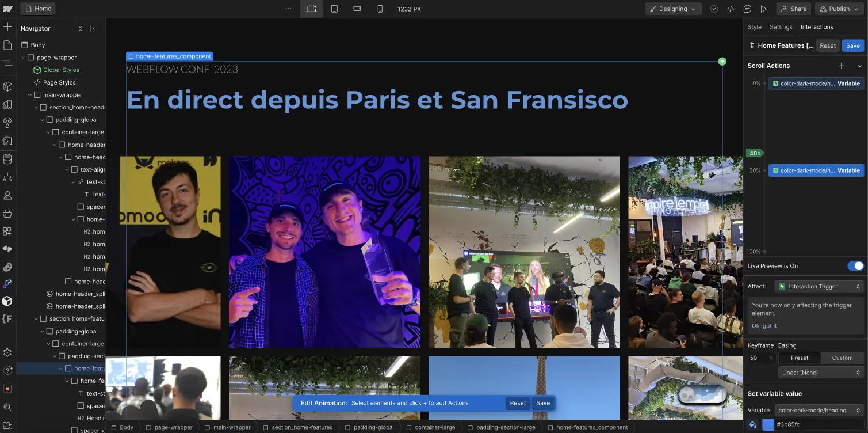
Task: Click the Publish button
Action: [839, 9]
